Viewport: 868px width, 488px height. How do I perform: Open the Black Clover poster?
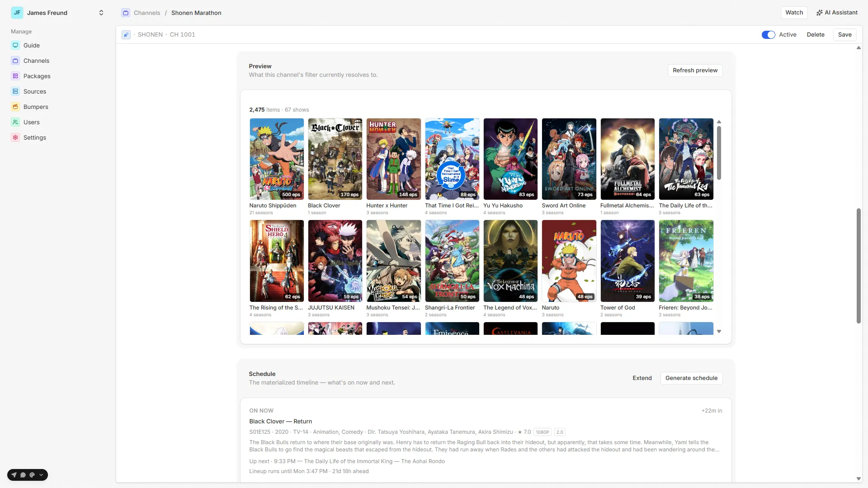point(335,159)
